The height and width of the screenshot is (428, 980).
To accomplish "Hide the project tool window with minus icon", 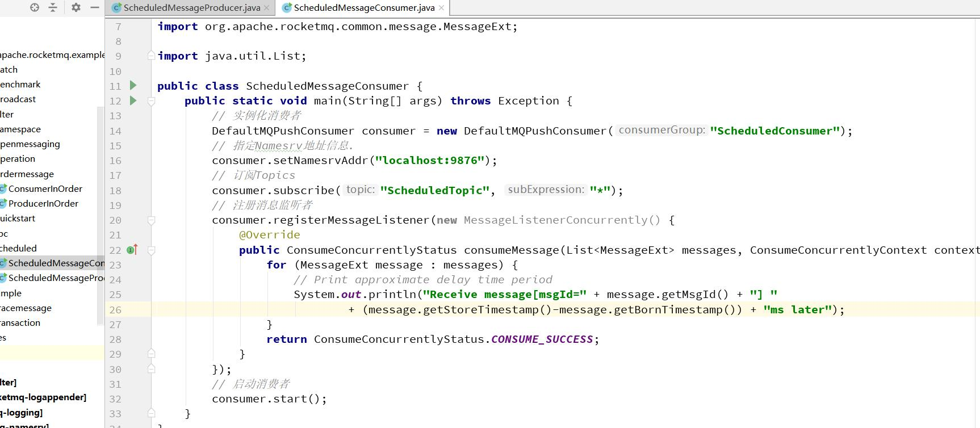I will coord(95,7).
